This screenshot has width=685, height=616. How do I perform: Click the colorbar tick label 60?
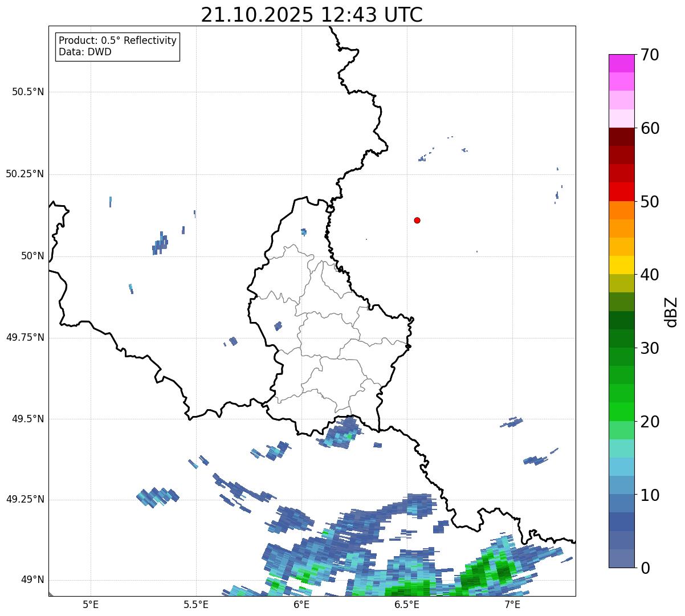[650, 128]
